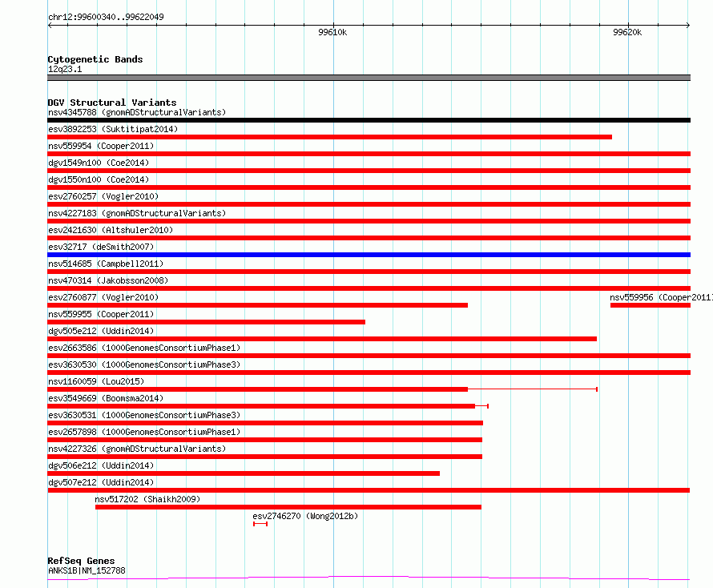Open variant nsv559954 (Cooper2011)
Viewport: 713px width, 588px height.
[x=101, y=146]
